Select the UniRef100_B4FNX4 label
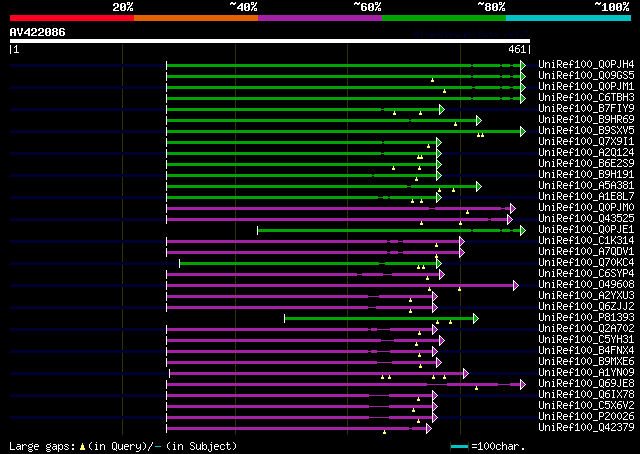The height and width of the screenshot is (454, 640). coord(586,351)
